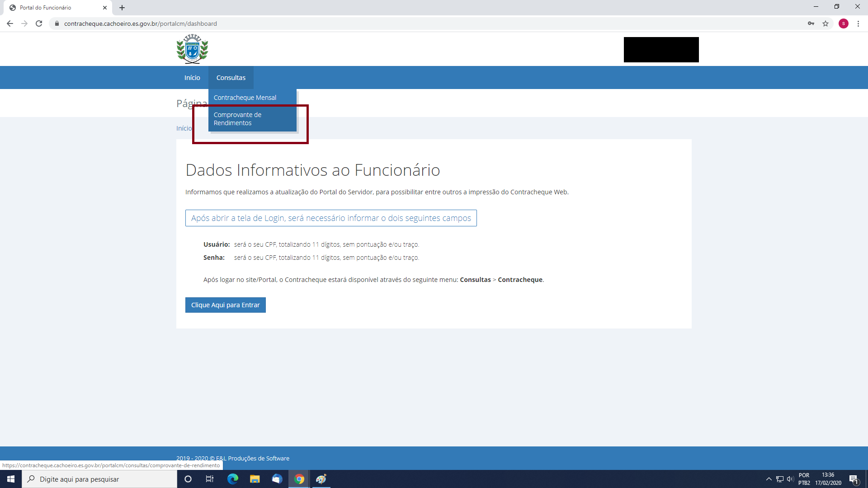Choose Comprovante de Rendimentos option
868x488 pixels.
237,119
